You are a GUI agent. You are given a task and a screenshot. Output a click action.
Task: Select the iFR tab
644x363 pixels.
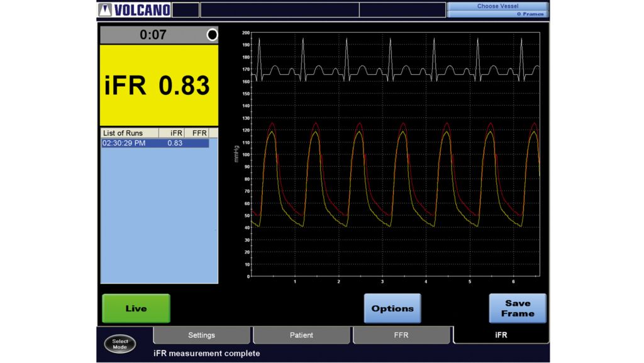(x=501, y=335)
